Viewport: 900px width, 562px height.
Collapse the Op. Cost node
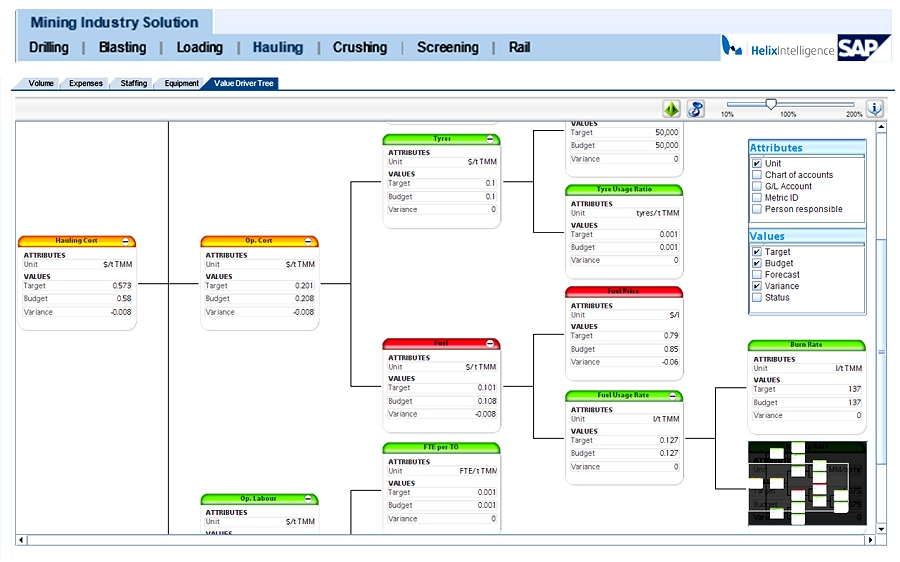coord(308,241)
